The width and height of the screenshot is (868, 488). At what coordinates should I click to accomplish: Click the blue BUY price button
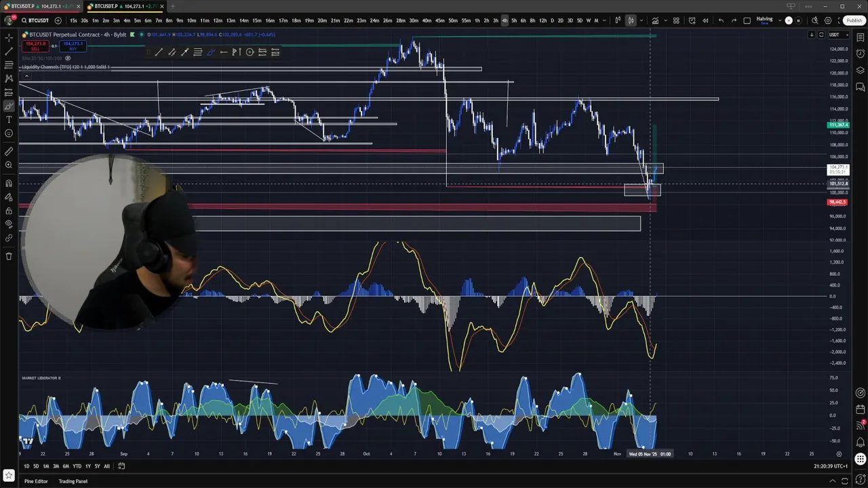[x=72, y=46]
